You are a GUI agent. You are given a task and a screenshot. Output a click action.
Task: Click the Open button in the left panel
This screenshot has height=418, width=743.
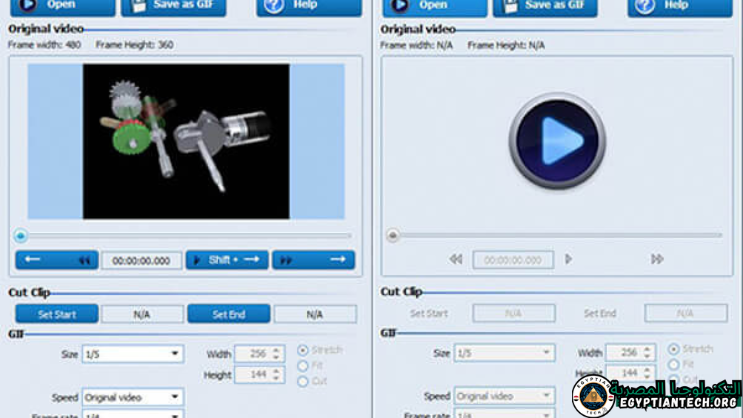pyautogui.click(x=59, y=6)
